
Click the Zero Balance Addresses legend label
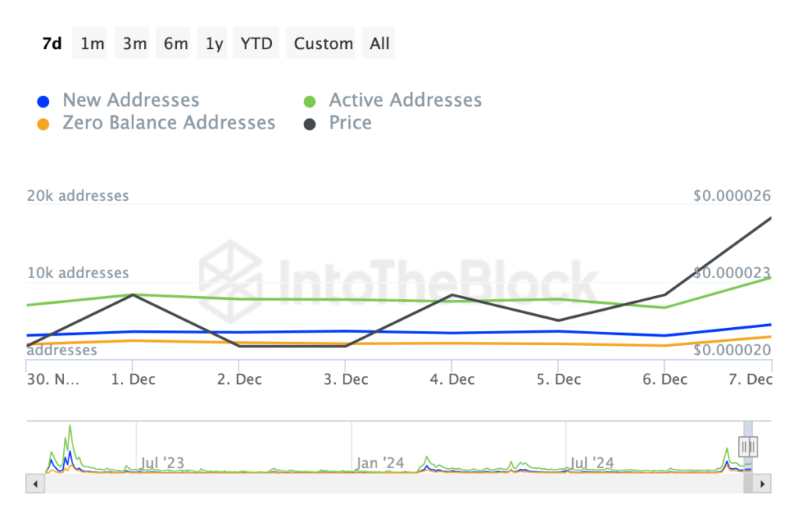[x=168, y=123]
